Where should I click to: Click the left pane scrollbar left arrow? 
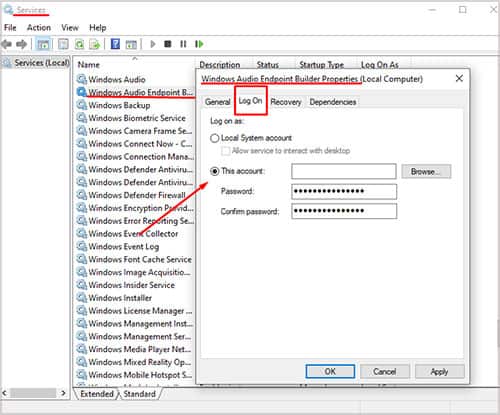pyautogui.click(x=5, y=393)
